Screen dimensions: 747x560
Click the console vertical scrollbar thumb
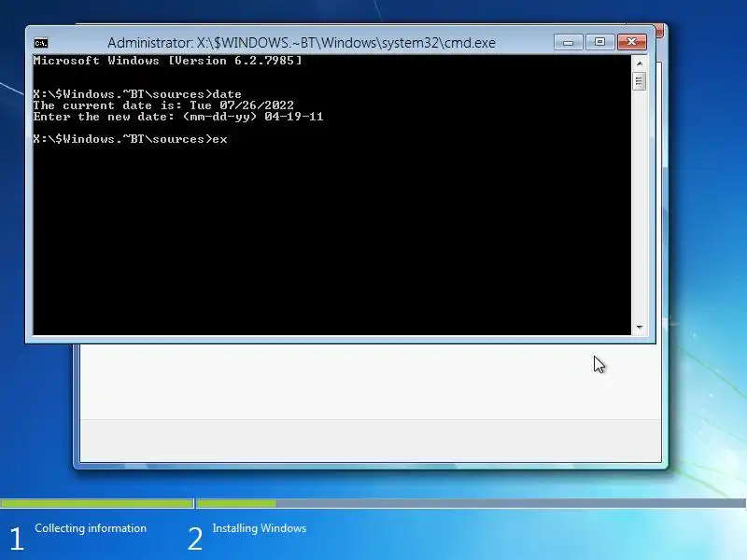(x=640, y=81)
